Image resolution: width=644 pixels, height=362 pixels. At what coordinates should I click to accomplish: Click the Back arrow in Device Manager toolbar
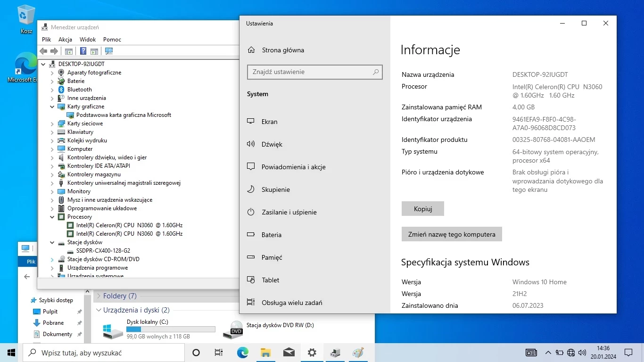[x=43, y=51]
